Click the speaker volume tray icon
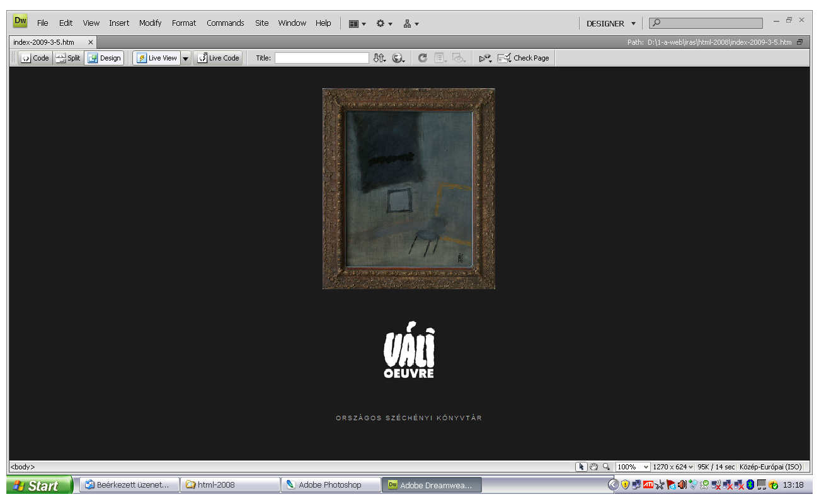 pos(682,484)
